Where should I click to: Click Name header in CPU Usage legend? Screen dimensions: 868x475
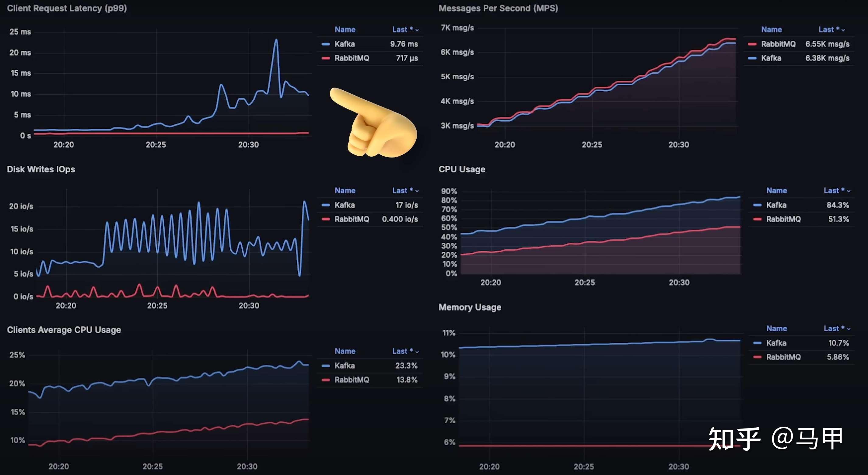776,191
